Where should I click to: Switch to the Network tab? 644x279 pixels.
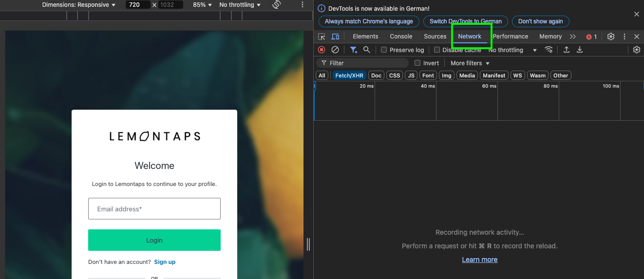coord(470,37)
